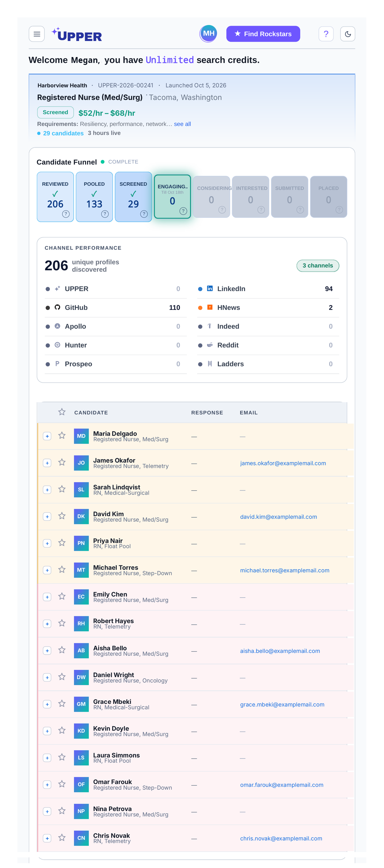384x868 pixels.
Task: Click the Apollo channel icon
Action: (57, 326)
